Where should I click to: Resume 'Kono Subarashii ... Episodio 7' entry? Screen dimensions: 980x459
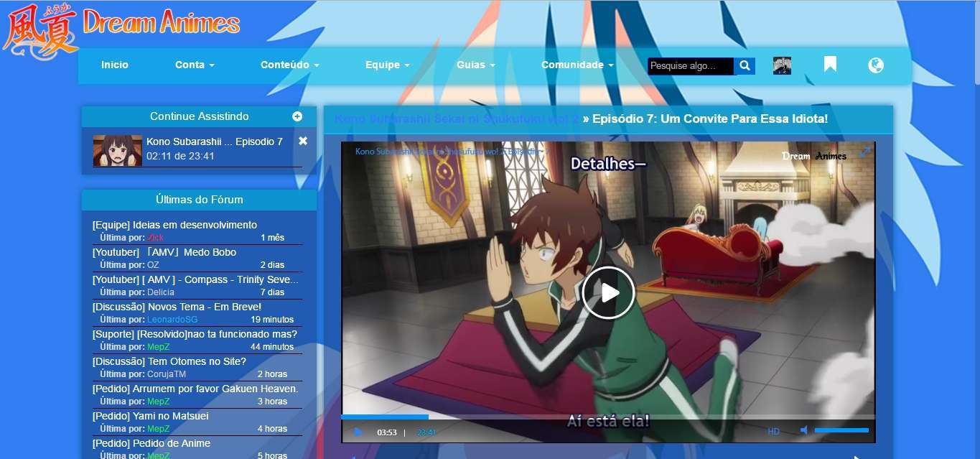(x=215, y=142)
